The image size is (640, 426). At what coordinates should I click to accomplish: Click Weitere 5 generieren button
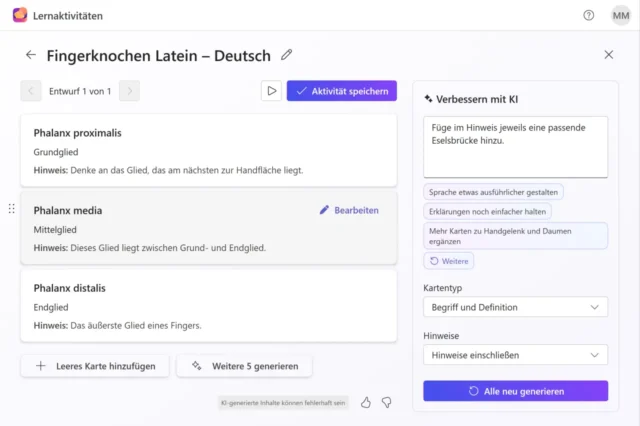[x=244, y=366]
